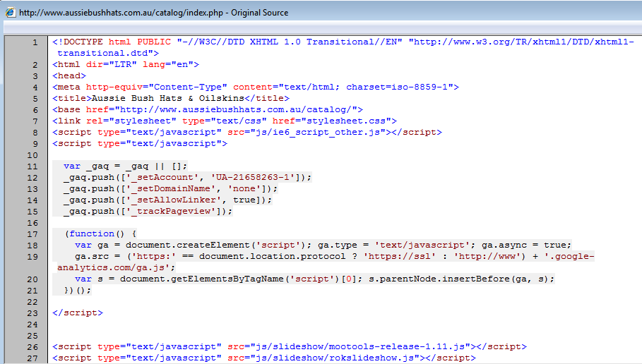
Task: Click line number 1 in the gutter
Action: [35, 42]
